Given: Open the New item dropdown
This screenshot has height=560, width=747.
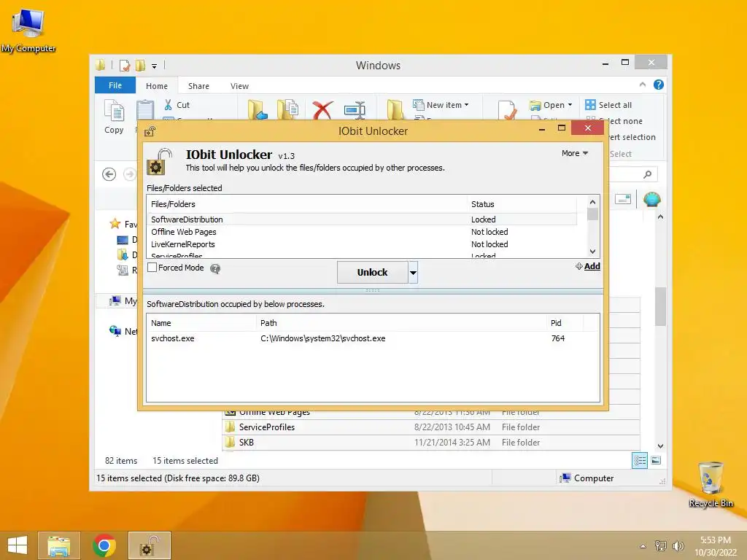Looking at the screenshot, I should [441, 105].
